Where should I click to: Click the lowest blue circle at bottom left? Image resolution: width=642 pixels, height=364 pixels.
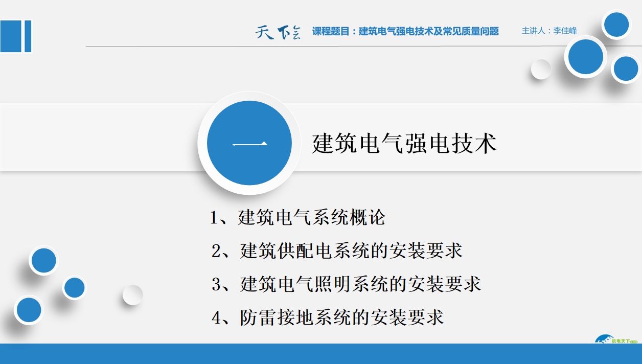[29, 310]
